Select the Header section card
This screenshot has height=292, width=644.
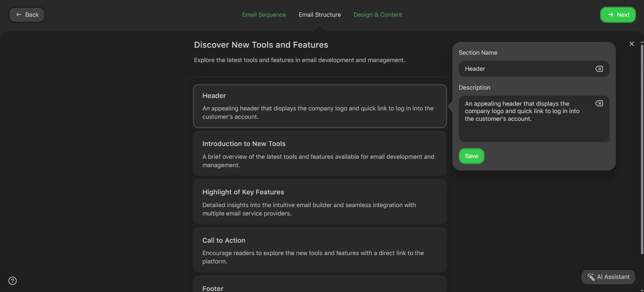[x=319, y=106]
